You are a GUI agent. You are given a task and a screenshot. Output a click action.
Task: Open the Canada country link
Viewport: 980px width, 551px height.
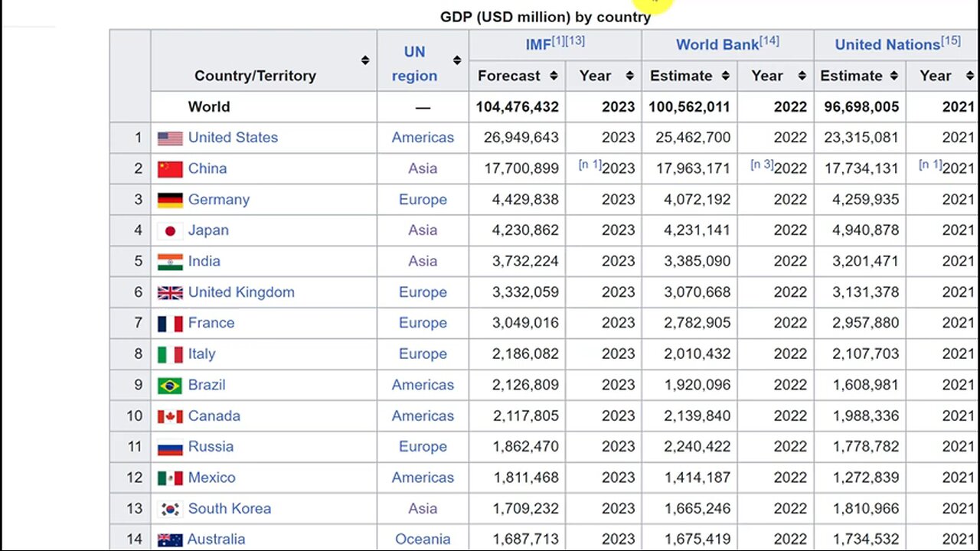[x=214, y=416]
